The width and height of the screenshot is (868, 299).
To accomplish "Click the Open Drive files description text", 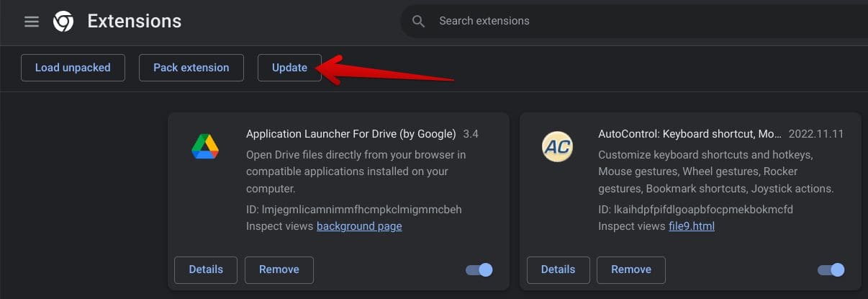I will 356,171.
